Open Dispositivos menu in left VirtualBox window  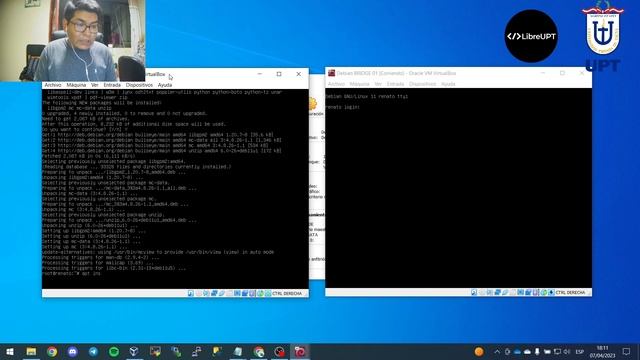[x=139, y=85]
